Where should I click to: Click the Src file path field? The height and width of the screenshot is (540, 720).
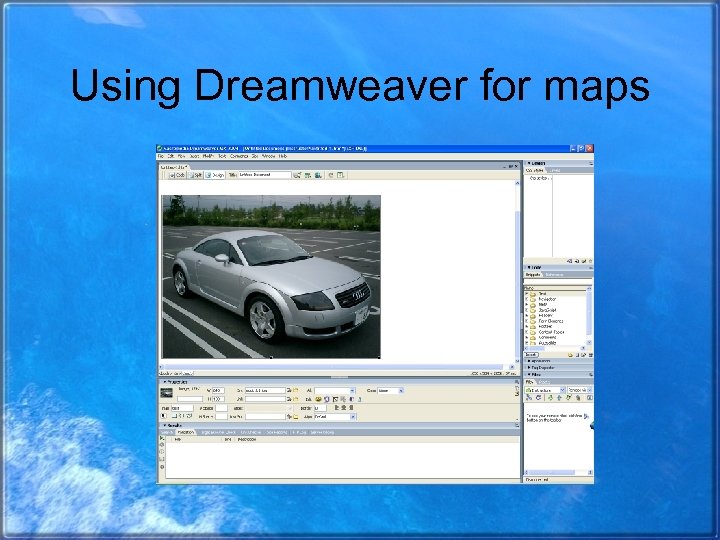click(265, 390)
